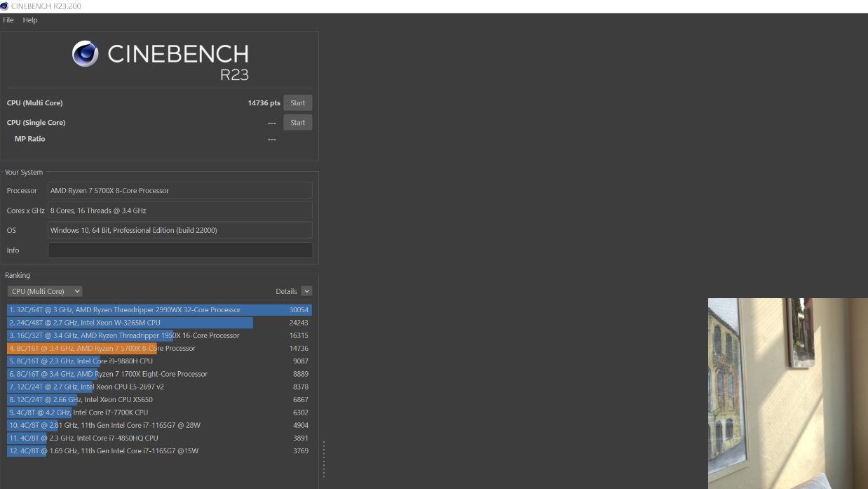Select the Processor field showing Ryzen 7 5700X

pos(180,191)
